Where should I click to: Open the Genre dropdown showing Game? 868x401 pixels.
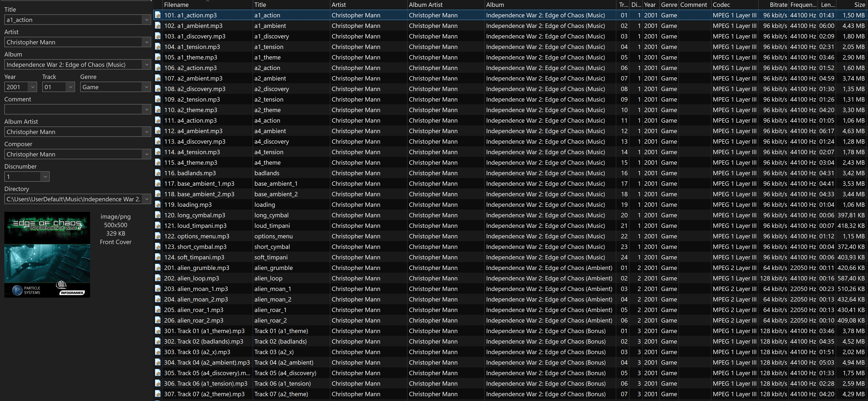[146, 87]
